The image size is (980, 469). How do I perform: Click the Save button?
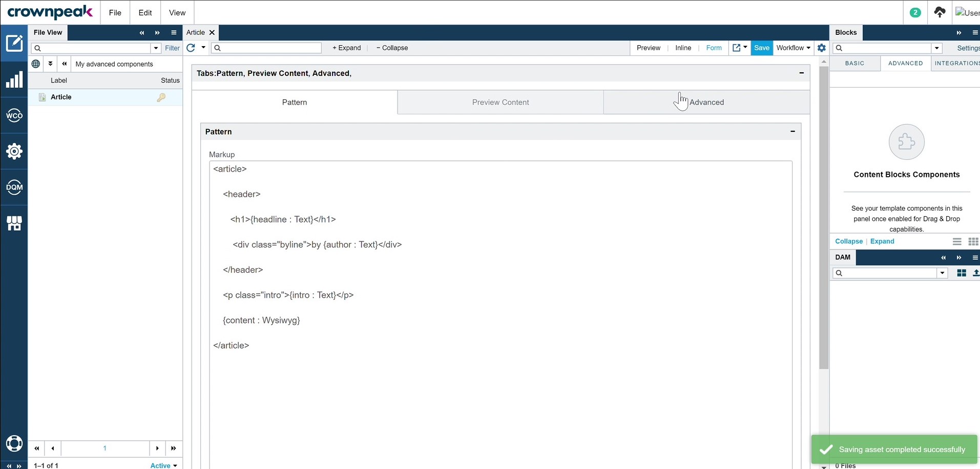pyautogui.click(x=762, y=48)
